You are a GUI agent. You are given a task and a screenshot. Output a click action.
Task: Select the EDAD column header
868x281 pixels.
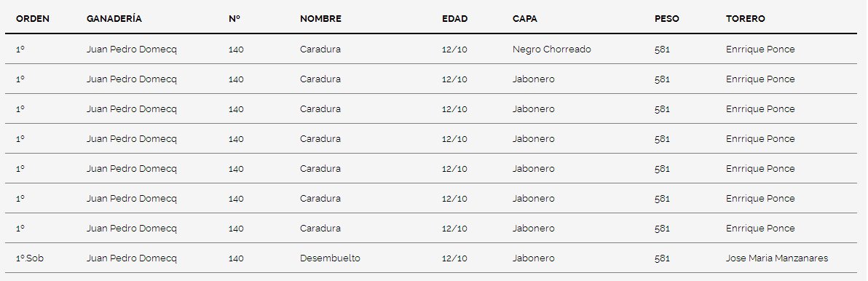tap(454, 19)
